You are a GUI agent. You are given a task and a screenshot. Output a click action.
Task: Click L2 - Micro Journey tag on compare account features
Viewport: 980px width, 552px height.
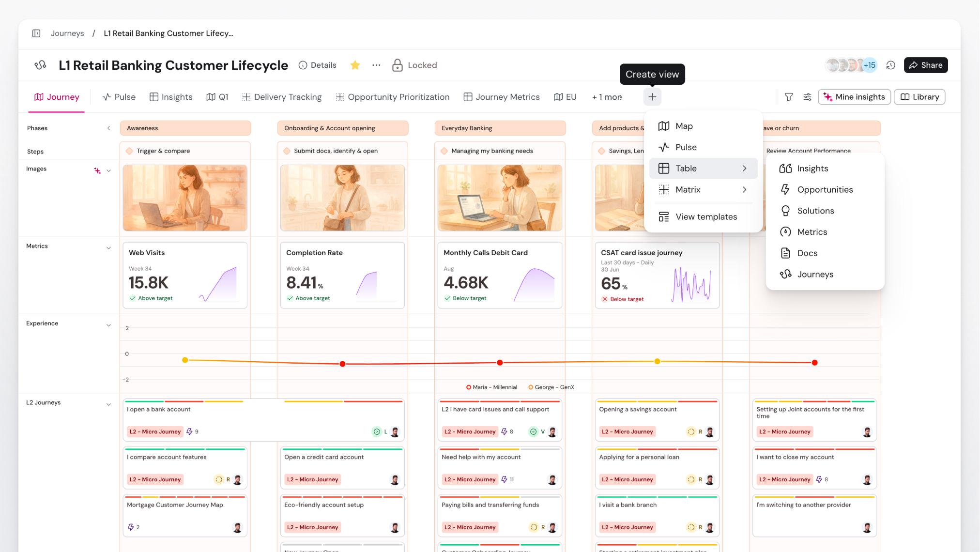(155, 480)
